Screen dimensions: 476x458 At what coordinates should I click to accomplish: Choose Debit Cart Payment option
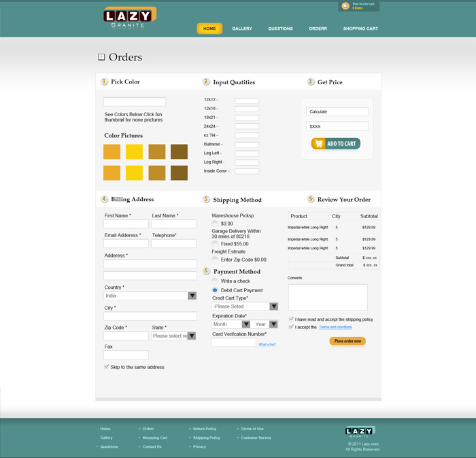pos(215,290)
